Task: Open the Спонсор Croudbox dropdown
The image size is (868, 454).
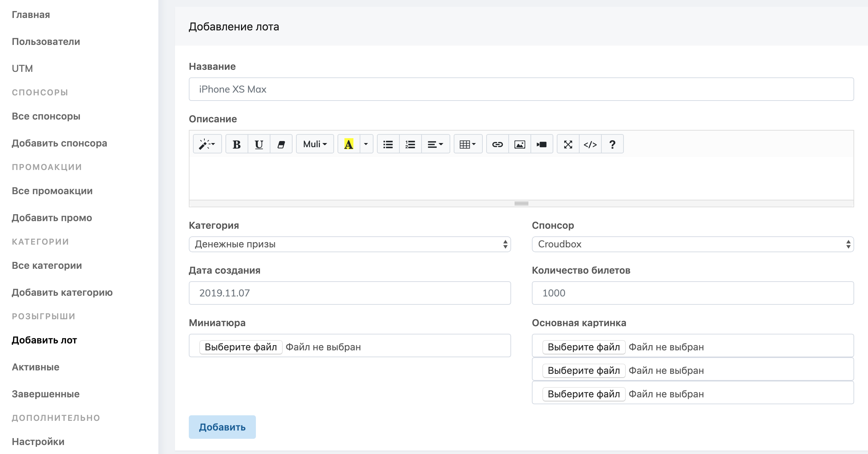Action: coord(693,244)
